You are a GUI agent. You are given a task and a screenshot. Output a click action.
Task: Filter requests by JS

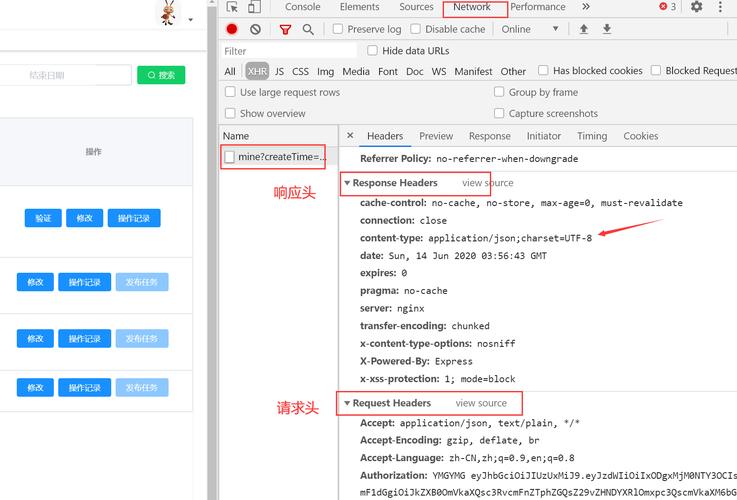pyautogui.click(x=279, y=71)
